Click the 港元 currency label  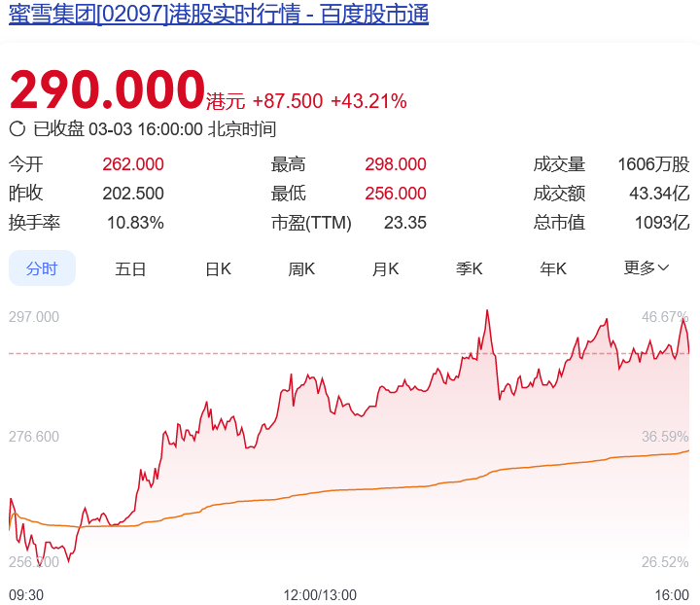click(226, 101)
